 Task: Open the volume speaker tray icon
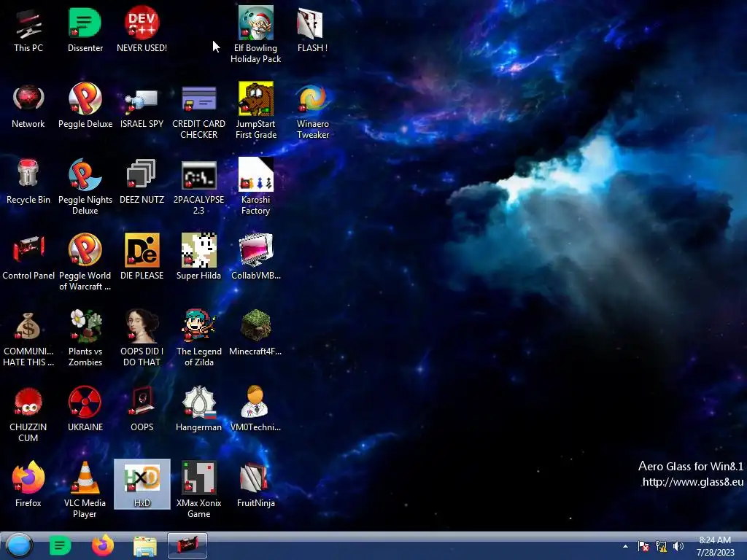[x=678, y=546]
